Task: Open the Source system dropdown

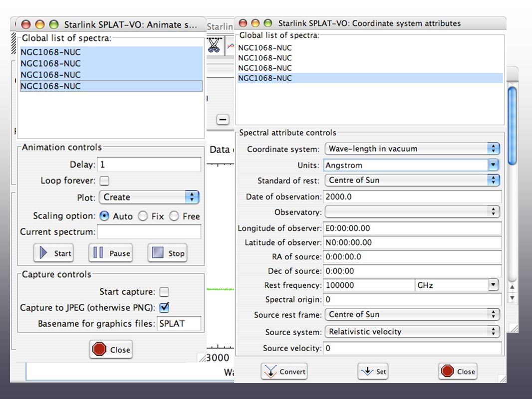Action: click(412, 331)
